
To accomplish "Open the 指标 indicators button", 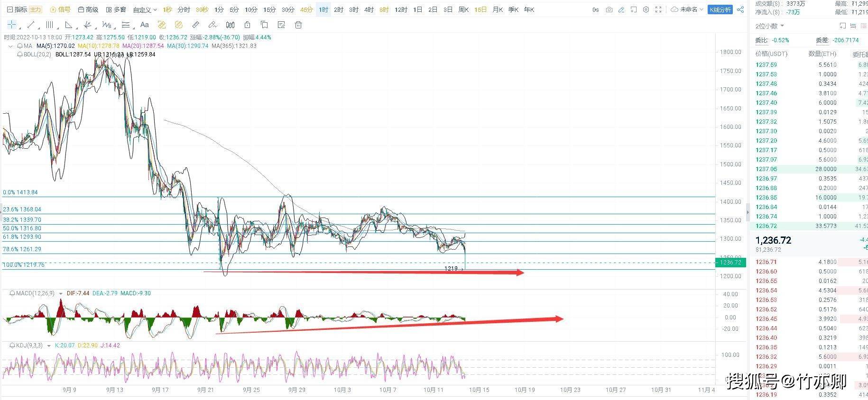I will [x=17, y=9].
